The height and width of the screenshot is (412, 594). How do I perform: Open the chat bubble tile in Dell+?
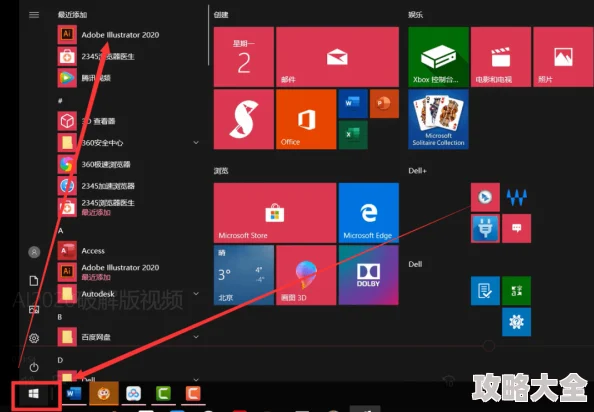point(516,229)
